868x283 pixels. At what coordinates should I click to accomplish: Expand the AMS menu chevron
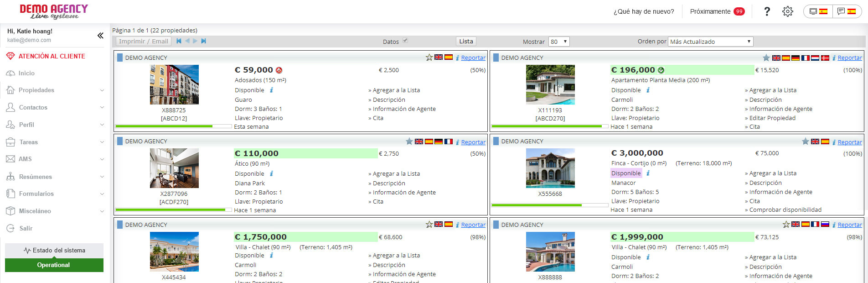tap(102, 159)
